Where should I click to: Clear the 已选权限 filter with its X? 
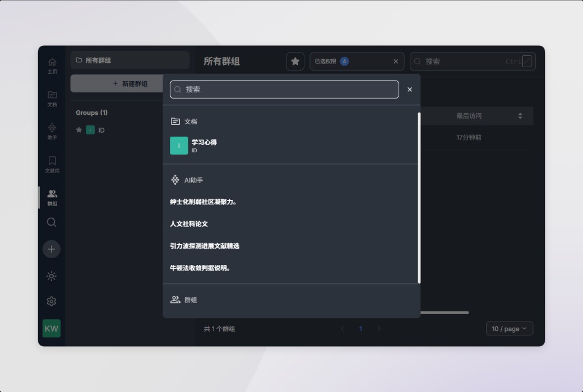click(396, 61)
